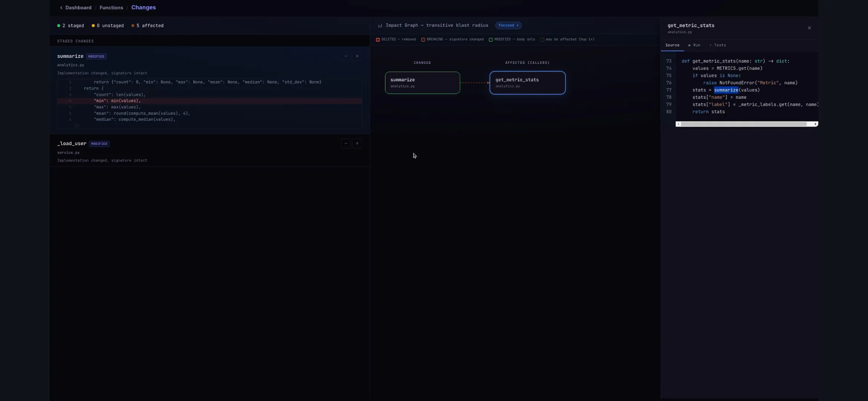Unstage the _load_user change with minus
Screen dimensions: 868x401
(346, 144)
